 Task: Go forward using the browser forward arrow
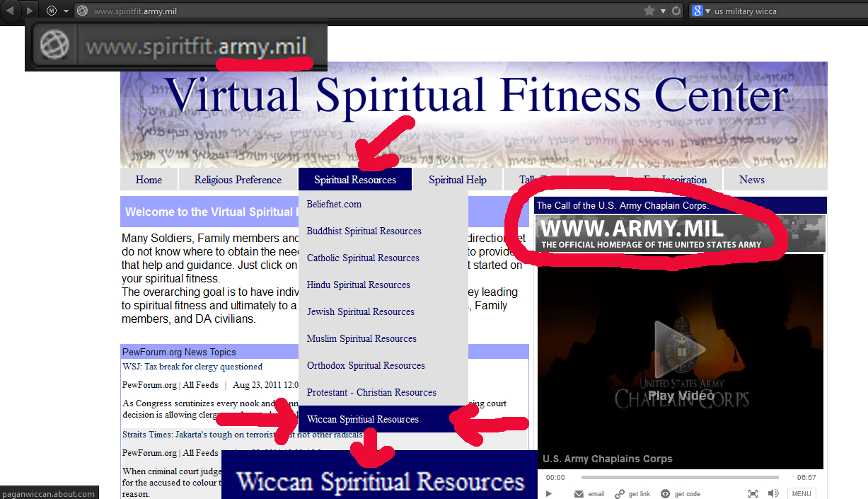29,11
